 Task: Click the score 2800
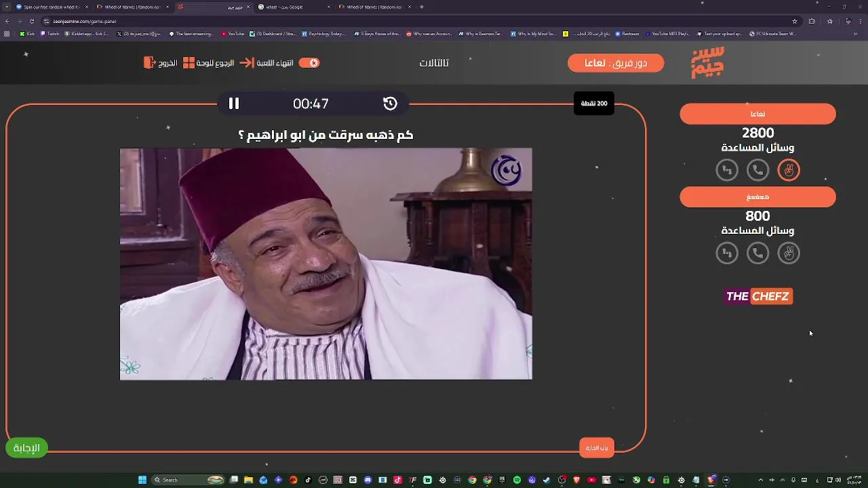click(757, 133)
